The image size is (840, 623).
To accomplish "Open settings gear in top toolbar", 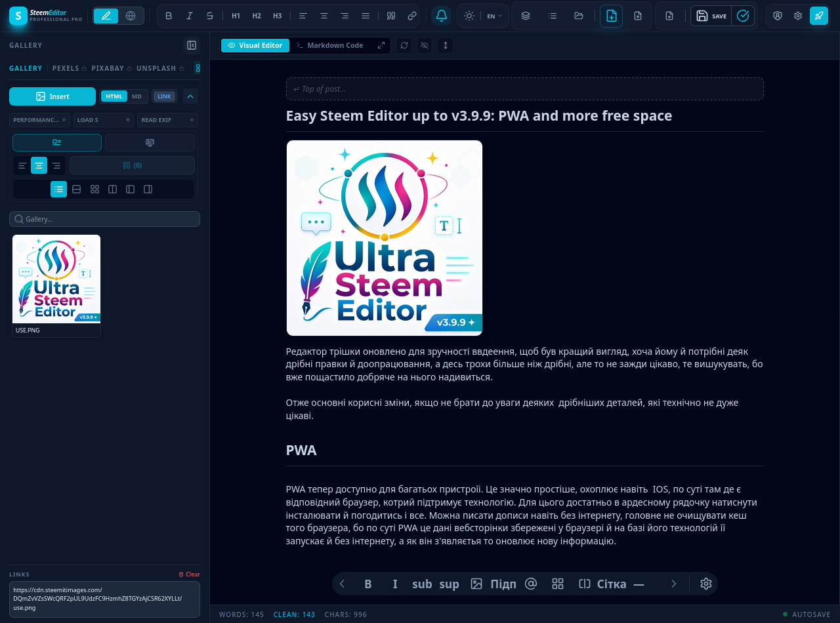I will tap(798, 16).
